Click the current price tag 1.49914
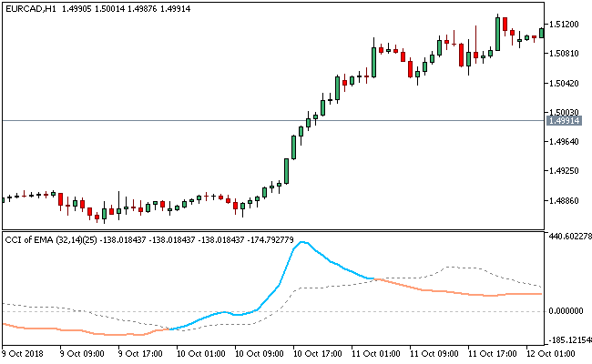592x364 pixels. coord(565,120)
